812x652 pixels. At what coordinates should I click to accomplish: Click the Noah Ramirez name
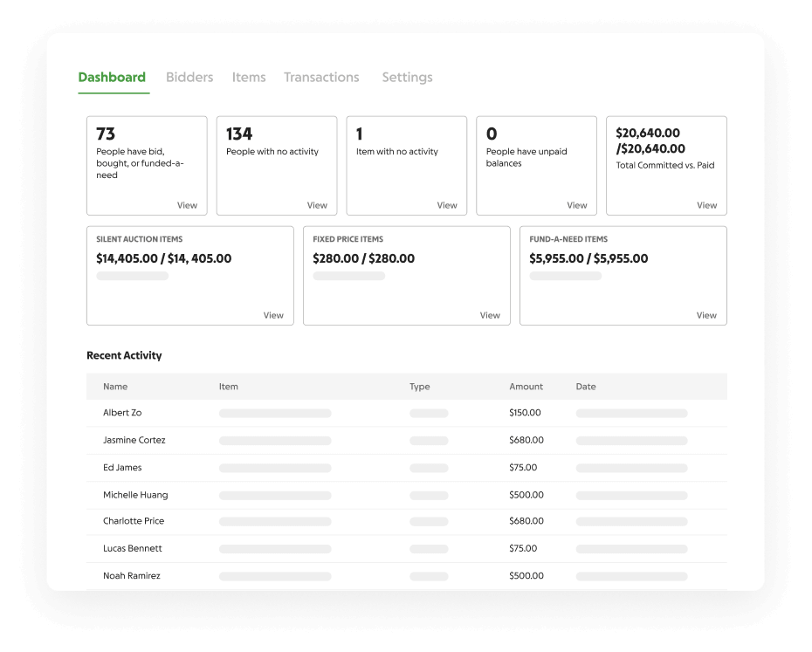pos(132,576)
